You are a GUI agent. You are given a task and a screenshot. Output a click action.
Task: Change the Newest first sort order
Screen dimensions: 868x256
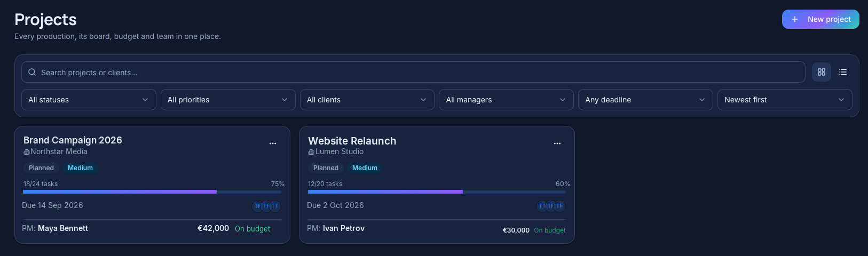(785, 100)
